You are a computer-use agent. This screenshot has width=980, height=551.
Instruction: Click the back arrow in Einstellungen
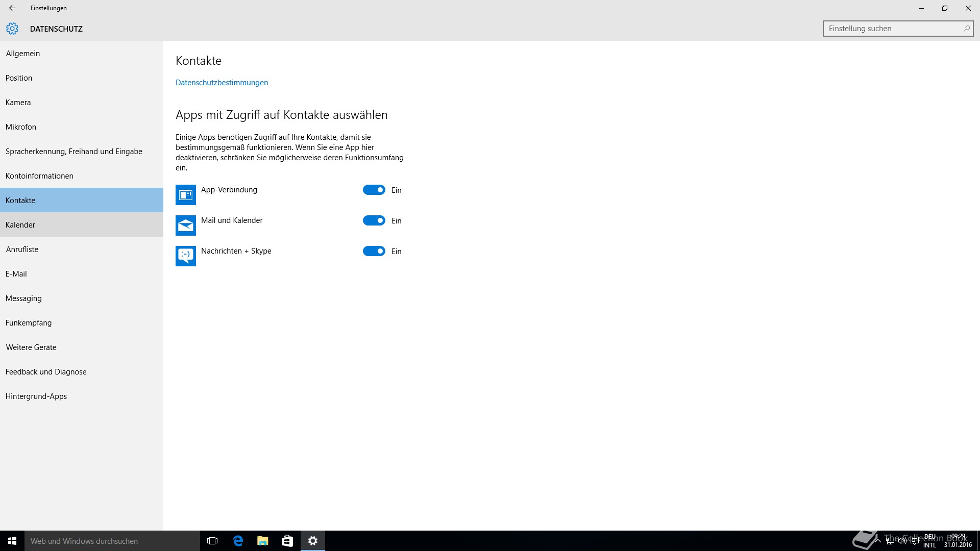click(12, 8)
